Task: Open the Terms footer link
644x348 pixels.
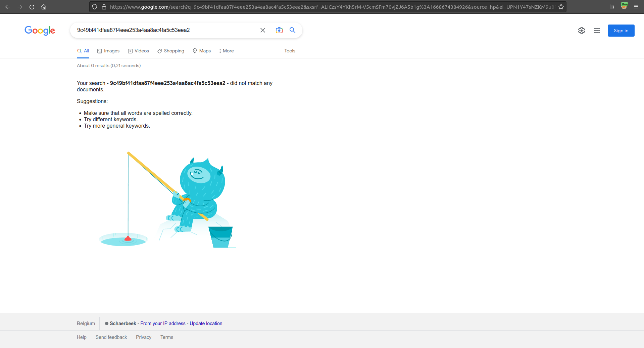Action: [167, 337]
